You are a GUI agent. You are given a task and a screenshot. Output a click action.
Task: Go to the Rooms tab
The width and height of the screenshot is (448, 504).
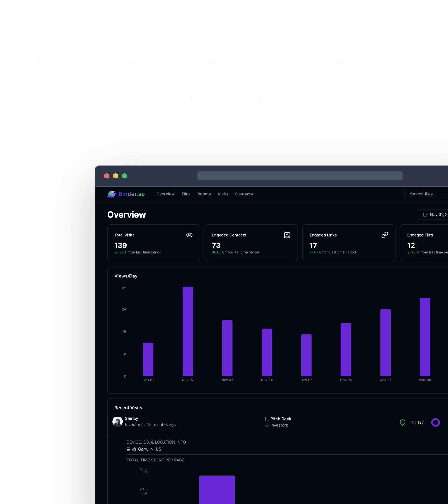(204, 194)
